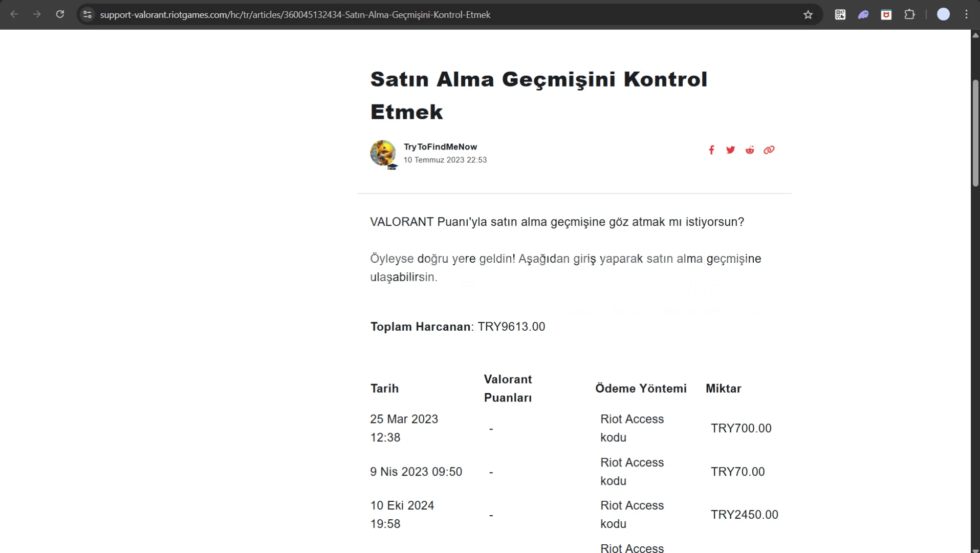Image resolution: width=980 pixels, height=553 pixels.
Task: Open site information icon in address bar
Action: pyautogui.click(x=88, y=14)
